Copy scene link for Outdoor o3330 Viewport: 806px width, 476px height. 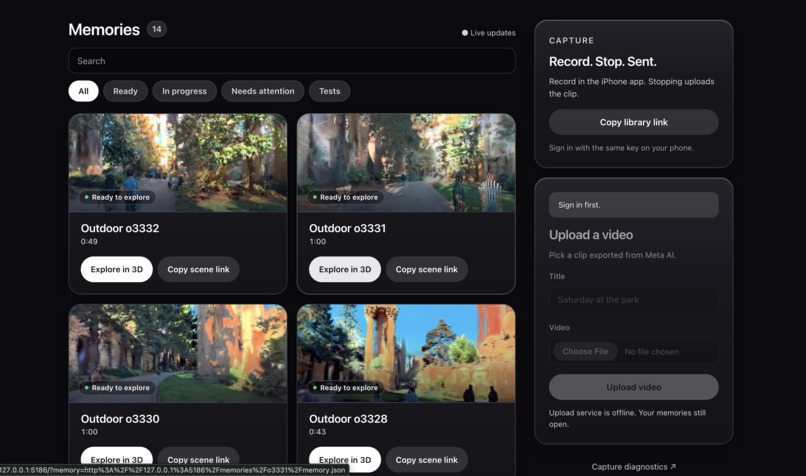198,459
